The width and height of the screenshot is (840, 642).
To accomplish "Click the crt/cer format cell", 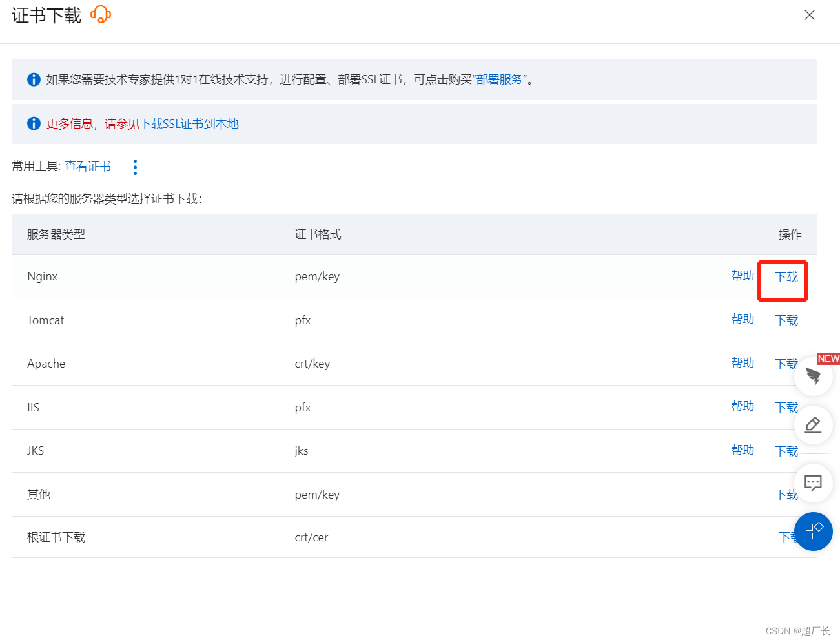I will pyautogui.click(x=311, y=537).
